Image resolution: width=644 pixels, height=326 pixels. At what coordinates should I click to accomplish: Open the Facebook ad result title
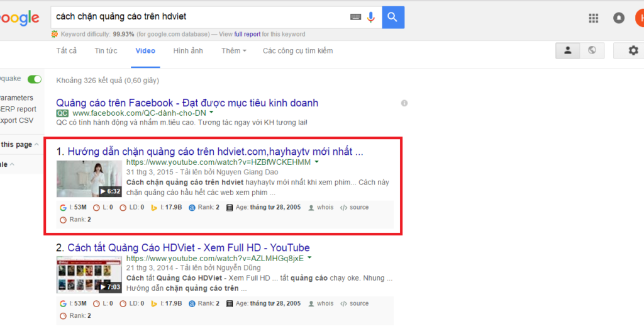coord(187,103)
